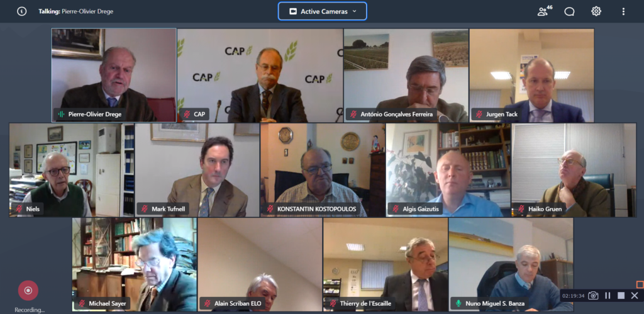Open settings gear icon

[596, 11]
